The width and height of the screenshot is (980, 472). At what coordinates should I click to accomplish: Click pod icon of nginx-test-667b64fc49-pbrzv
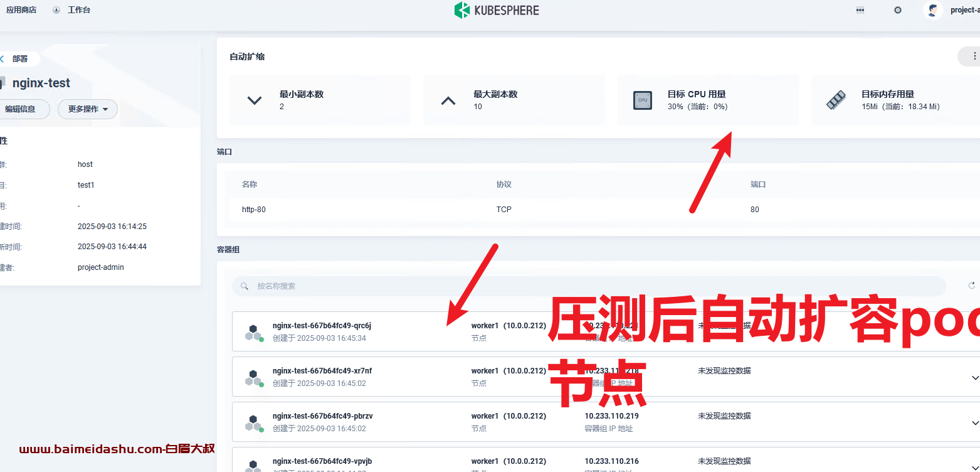pyautogui.click(x=253, y=422)
